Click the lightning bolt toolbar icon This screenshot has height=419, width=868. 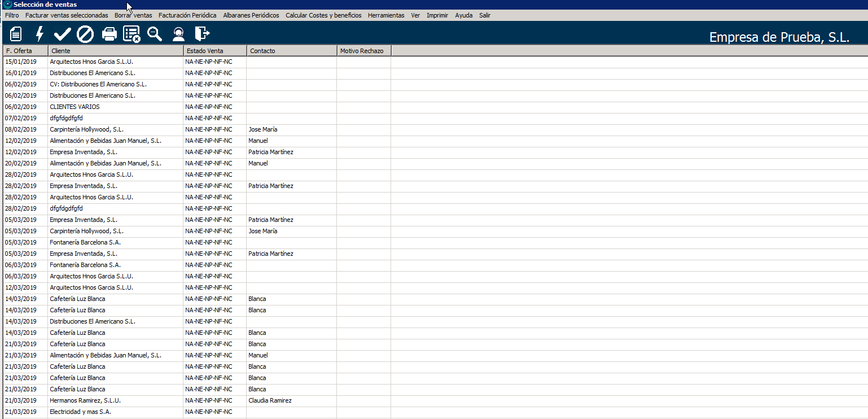pos(40,34)
